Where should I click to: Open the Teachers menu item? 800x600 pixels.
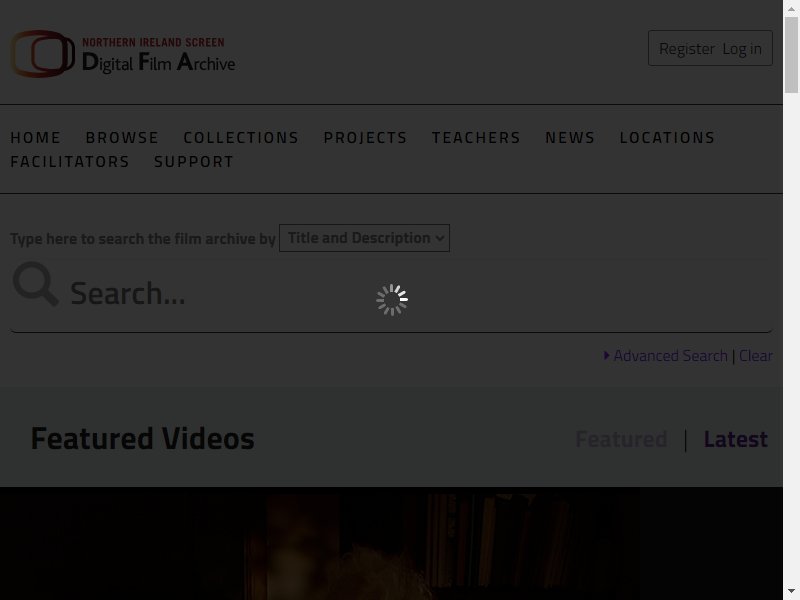pos(477,137)
